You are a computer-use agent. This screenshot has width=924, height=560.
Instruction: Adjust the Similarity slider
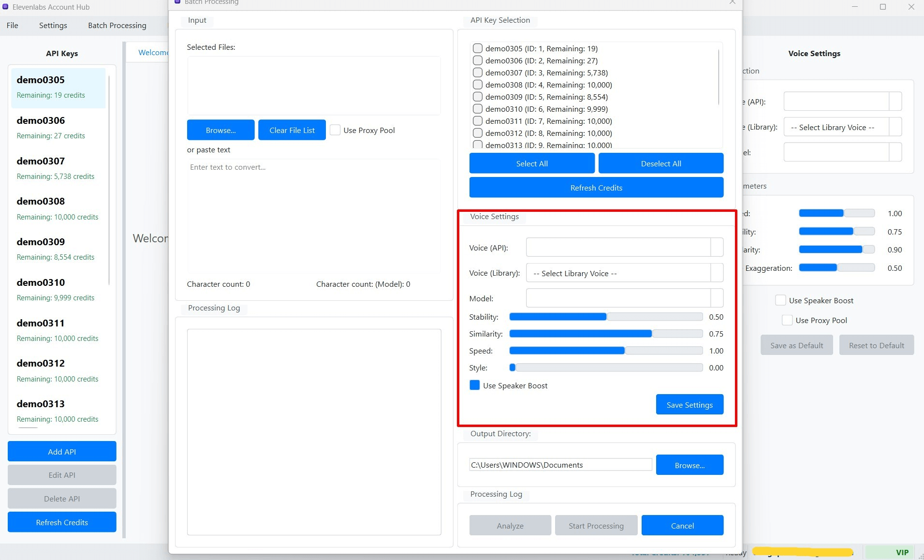pyautogui.click(x=606, y=334)
